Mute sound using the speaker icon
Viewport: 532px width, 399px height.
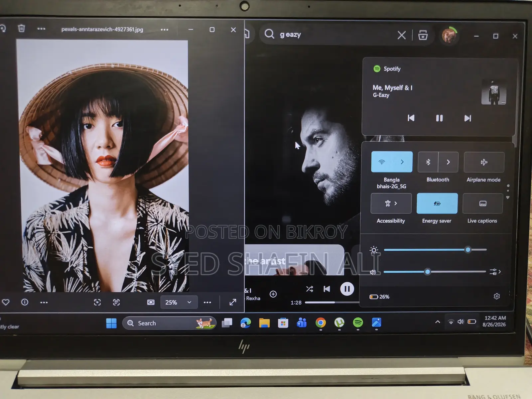point(373,272)
